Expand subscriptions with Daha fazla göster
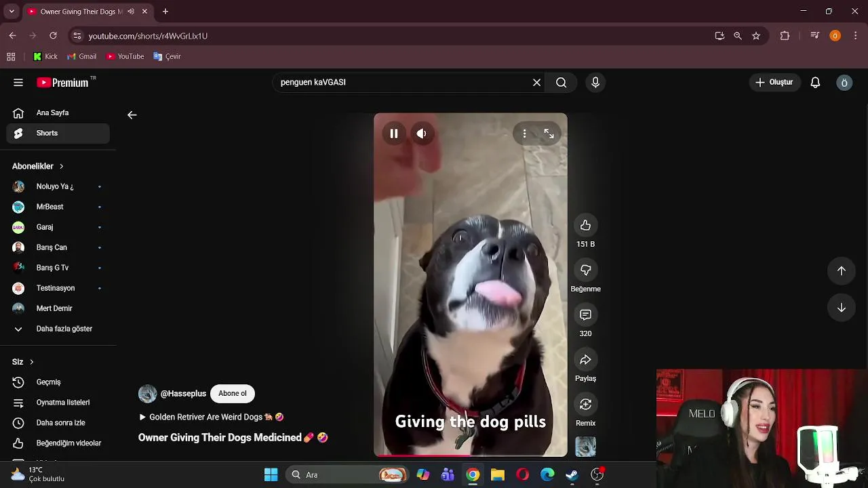 click(x=58, y=329)
